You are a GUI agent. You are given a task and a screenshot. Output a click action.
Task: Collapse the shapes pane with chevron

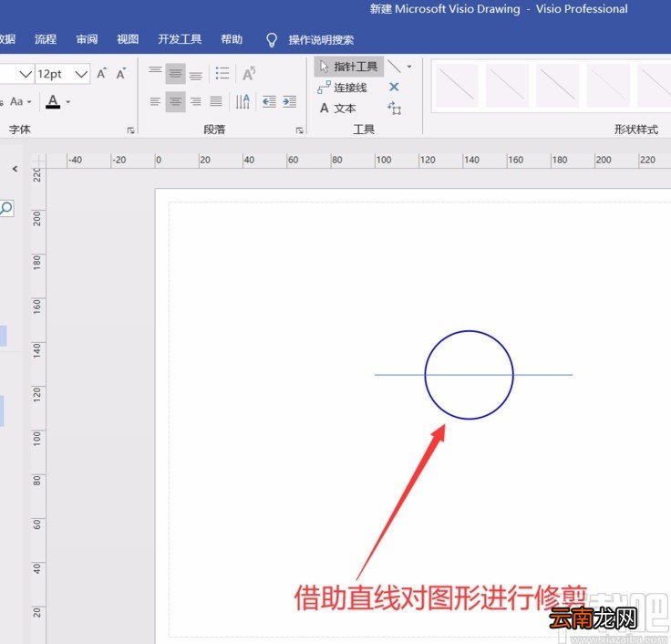pos(15,169)
